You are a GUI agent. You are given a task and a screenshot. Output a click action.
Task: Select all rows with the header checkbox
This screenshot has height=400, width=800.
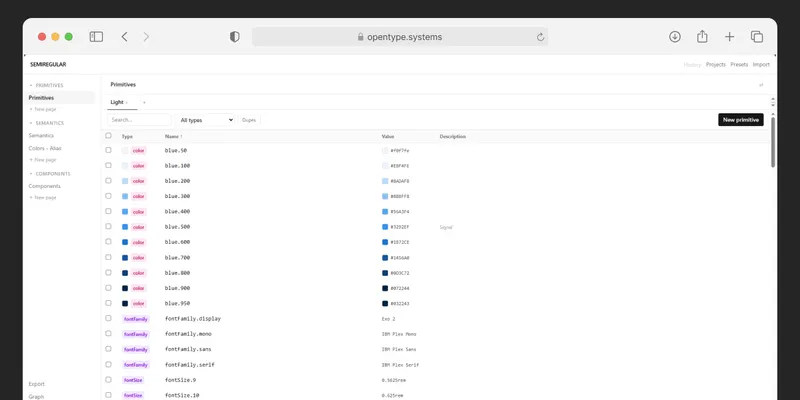click(x=108, y=136)
